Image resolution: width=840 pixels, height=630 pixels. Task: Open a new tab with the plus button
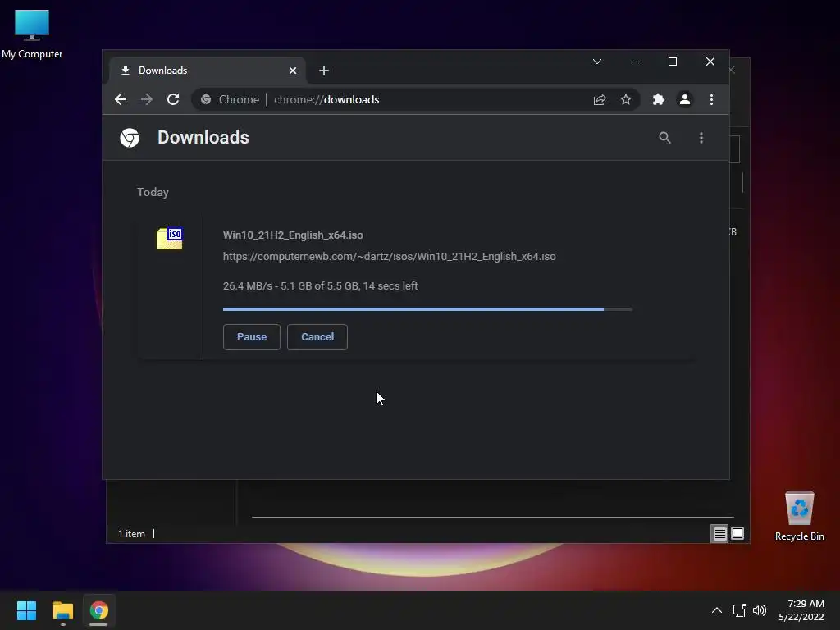[x=323, y=71]
